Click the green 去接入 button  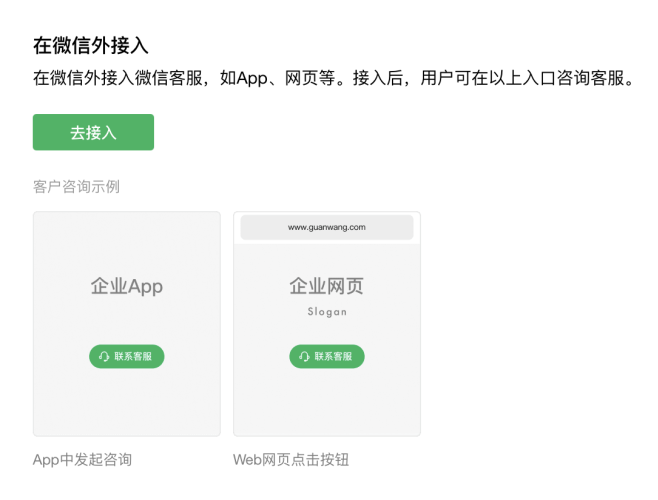point(93,132)
